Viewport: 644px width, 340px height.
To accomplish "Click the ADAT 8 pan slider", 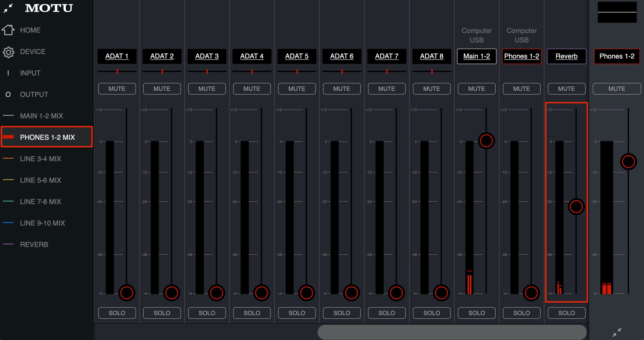I will click(x=432, y=72).
